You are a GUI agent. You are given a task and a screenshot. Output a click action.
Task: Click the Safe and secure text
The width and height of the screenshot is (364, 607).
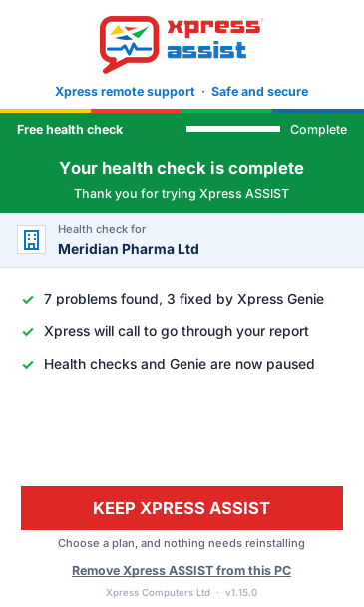[x=260, y=92]
